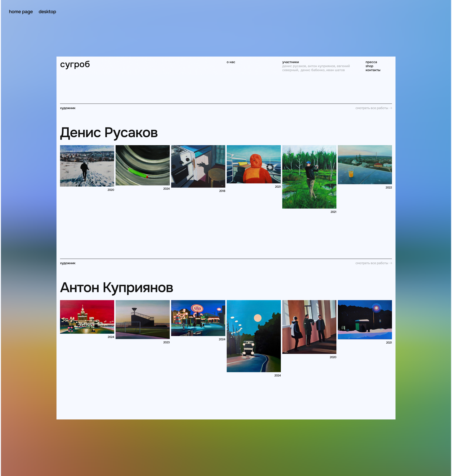
Task: Open the kitchen stove shadow painting
Action: click(198, 166)
